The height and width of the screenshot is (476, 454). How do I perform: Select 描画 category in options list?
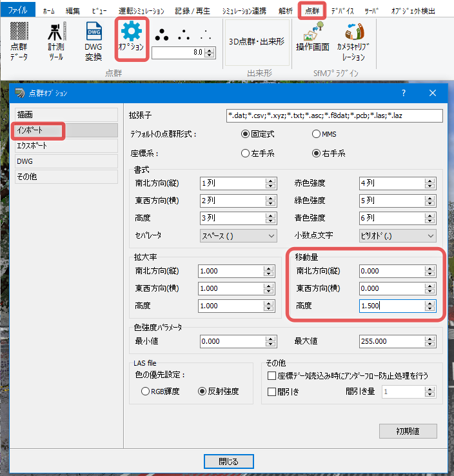click(66, 115)
